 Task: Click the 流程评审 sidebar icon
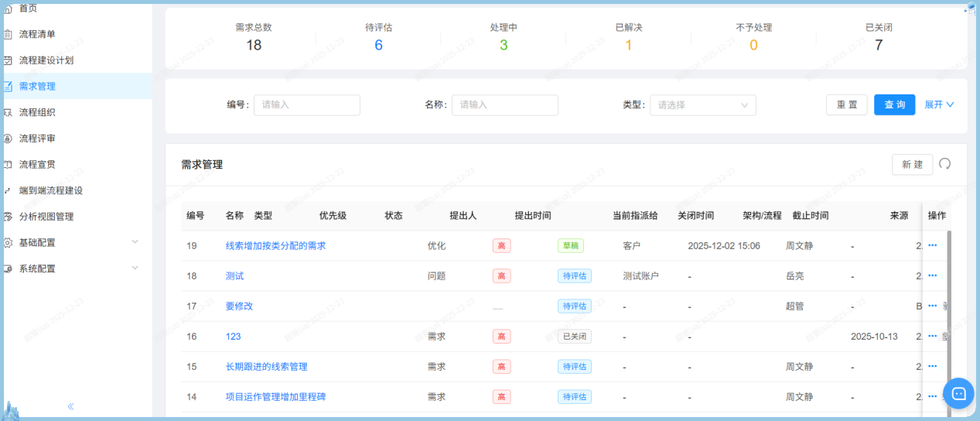coord(8,139)
